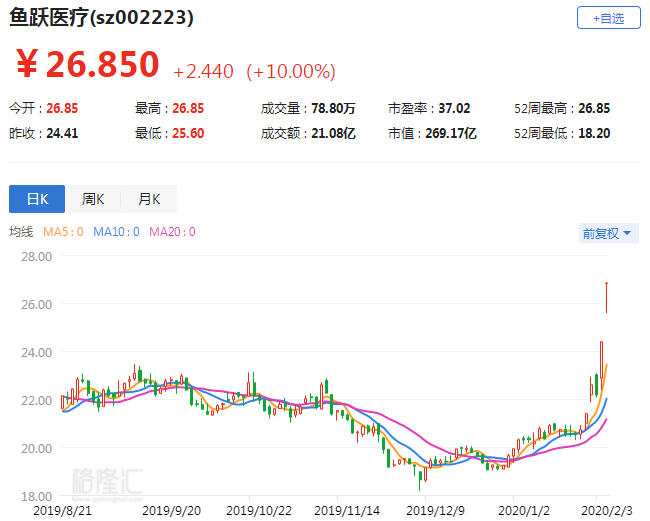Click the 2020/1/2 date axis label

click(x=524, y=511)
